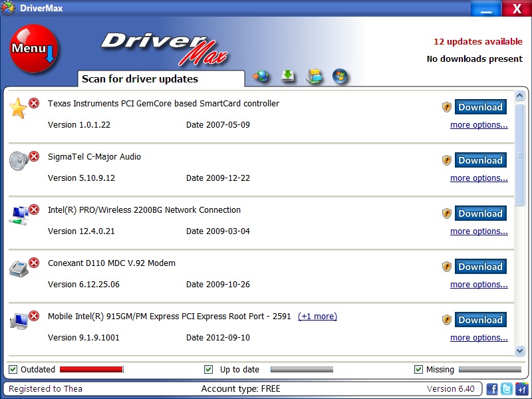Click the Version 12.4.0.21 text

point(81,231)
